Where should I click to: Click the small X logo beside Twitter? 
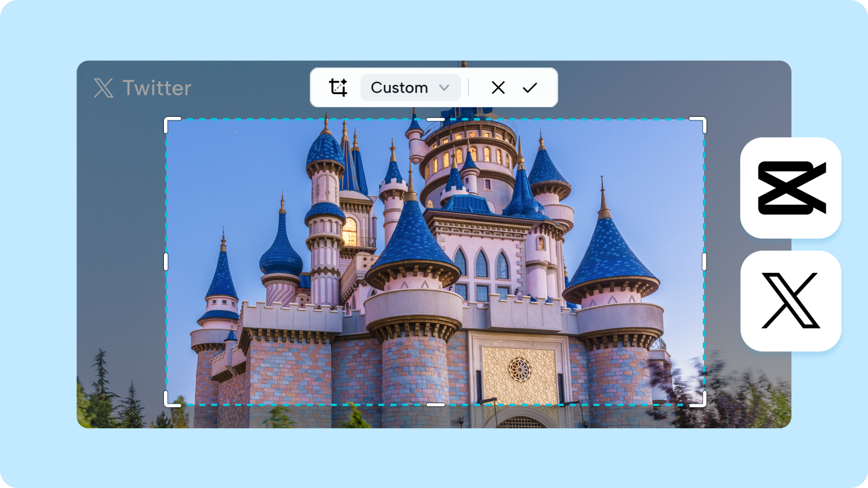coord(104,88)
